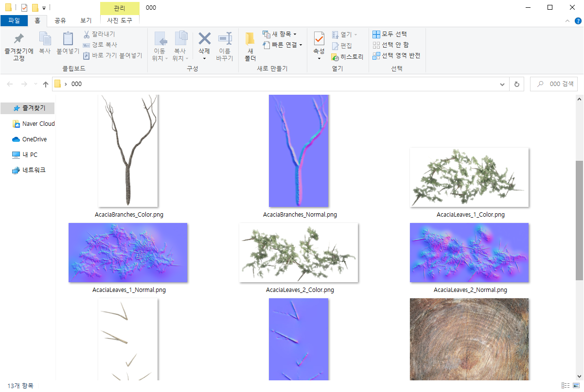Click the 000 검색 search box
The height and width of the screenshot is (392, 584).
coord(554,84)
